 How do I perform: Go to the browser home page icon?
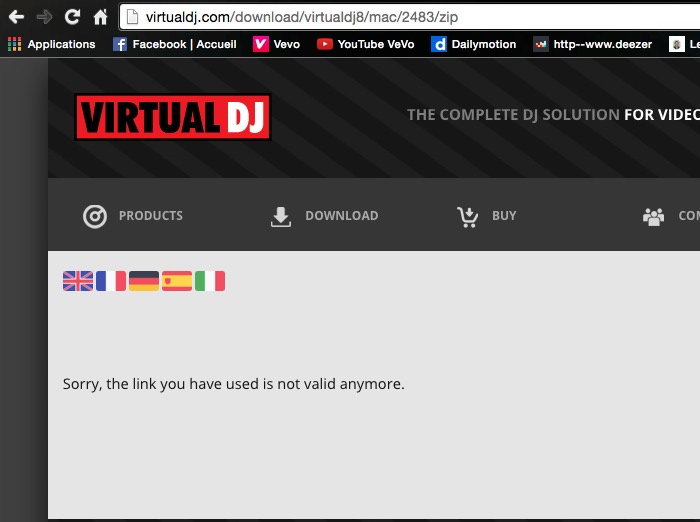pyautogui.click(x=100, y=17)
